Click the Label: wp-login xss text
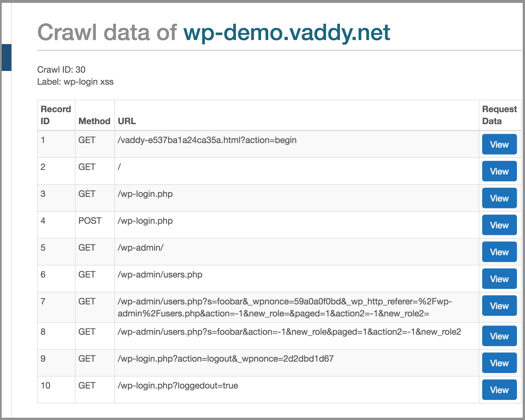Image resolution: width=525 pixels, height=420 pixels. (75, 82)
